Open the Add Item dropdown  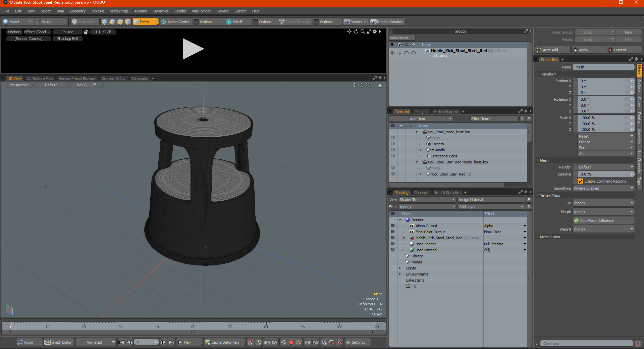(421, 119)
